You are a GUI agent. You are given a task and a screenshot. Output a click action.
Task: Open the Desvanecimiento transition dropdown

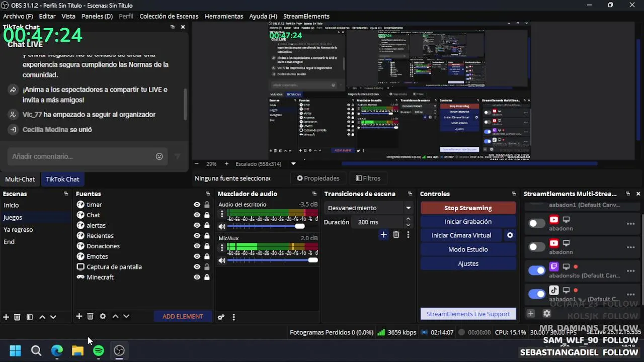pos(369,208)
